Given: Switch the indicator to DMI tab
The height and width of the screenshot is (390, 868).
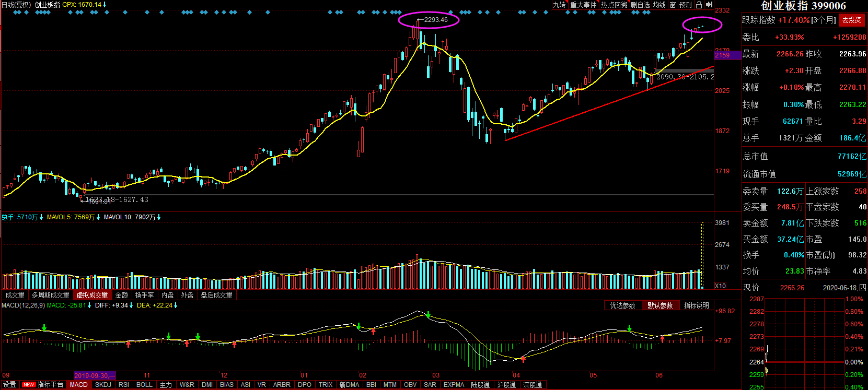Looking at the screenshot, I should tap(207, 385).
